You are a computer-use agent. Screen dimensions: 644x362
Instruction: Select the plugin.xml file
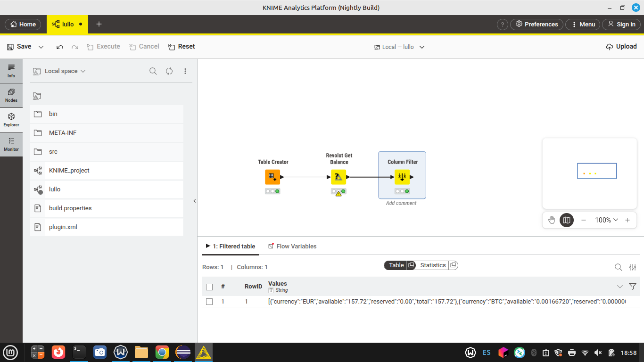click(107, 227)
